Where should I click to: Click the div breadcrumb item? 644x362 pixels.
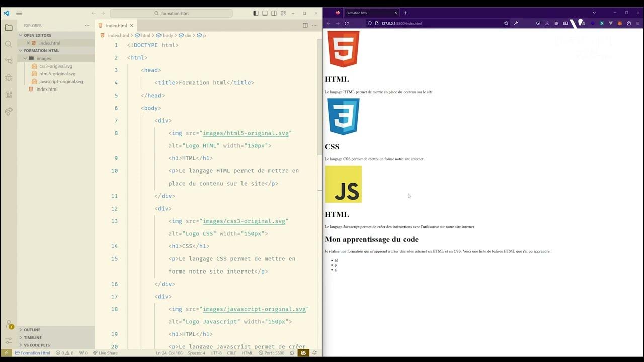(185, 36)
